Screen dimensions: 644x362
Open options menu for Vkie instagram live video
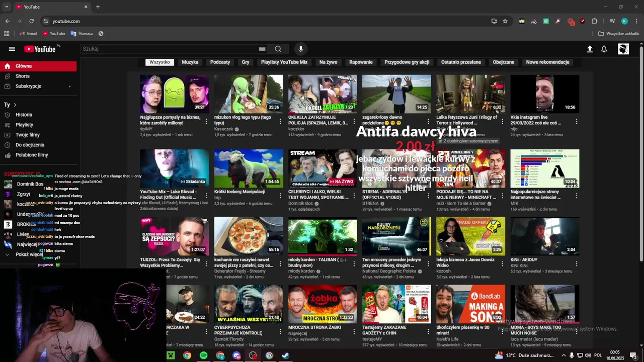[x=576, y=121]
